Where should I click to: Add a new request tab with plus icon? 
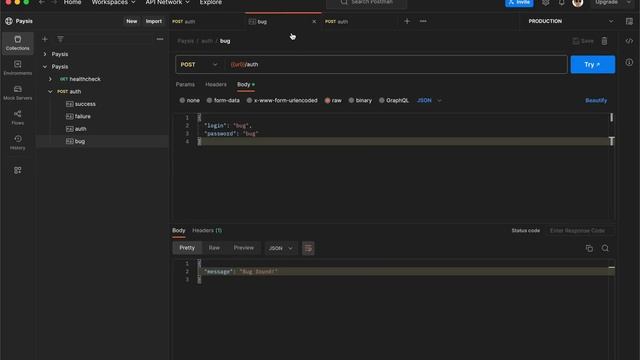(407, 21)
